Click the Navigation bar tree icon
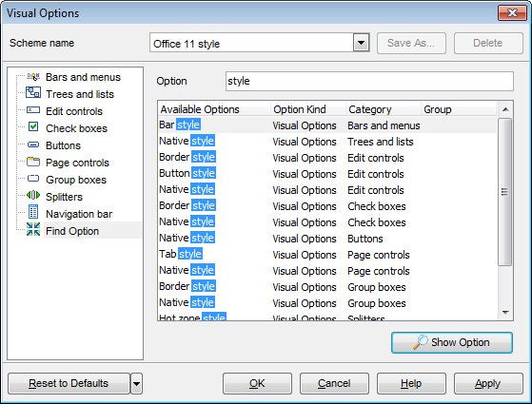Image resolution: width=532 pixels, height=404 pixels. [33, 212]
